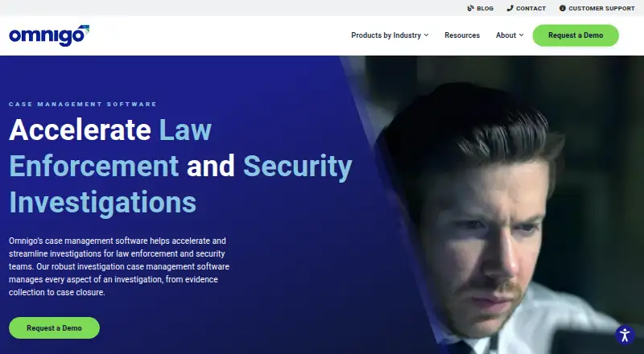The image size is (644, 354).
Task: Click Request a Demo in header
Action: tap(576, 35)
